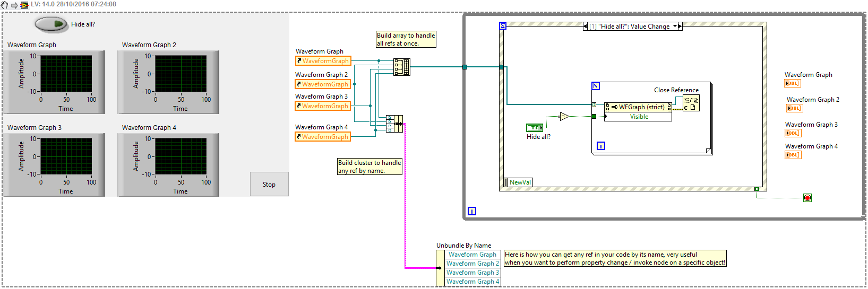The height and width of the screenshot is (289, 868).
Task: Select Waveform Graph 3 DBL terminal
Action: pos(793,133)
